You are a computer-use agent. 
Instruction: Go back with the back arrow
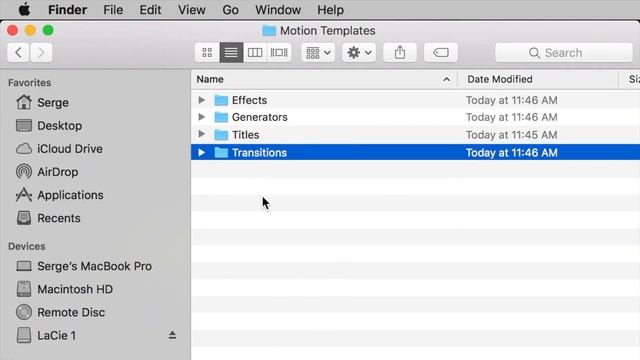[x=18, y=53]
